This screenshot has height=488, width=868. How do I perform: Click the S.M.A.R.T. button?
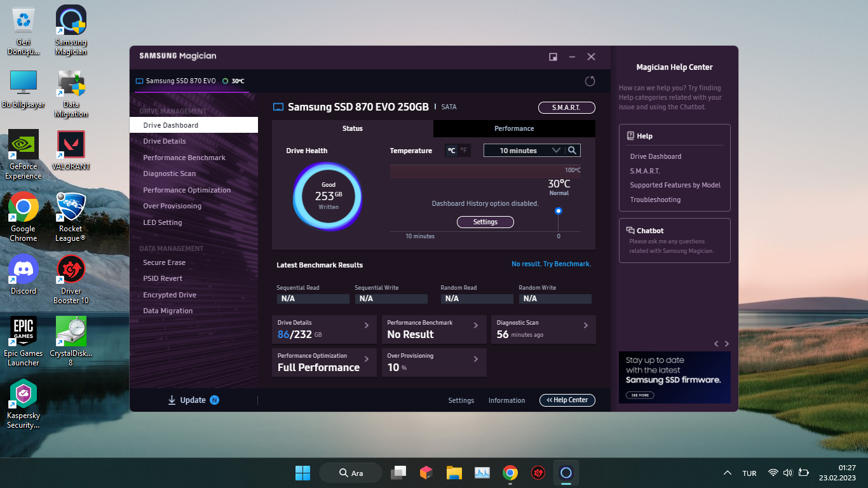[x=567, y=107]
